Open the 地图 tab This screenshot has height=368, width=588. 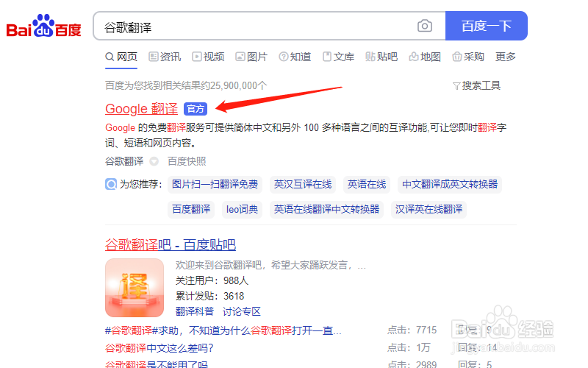(425, 57)
